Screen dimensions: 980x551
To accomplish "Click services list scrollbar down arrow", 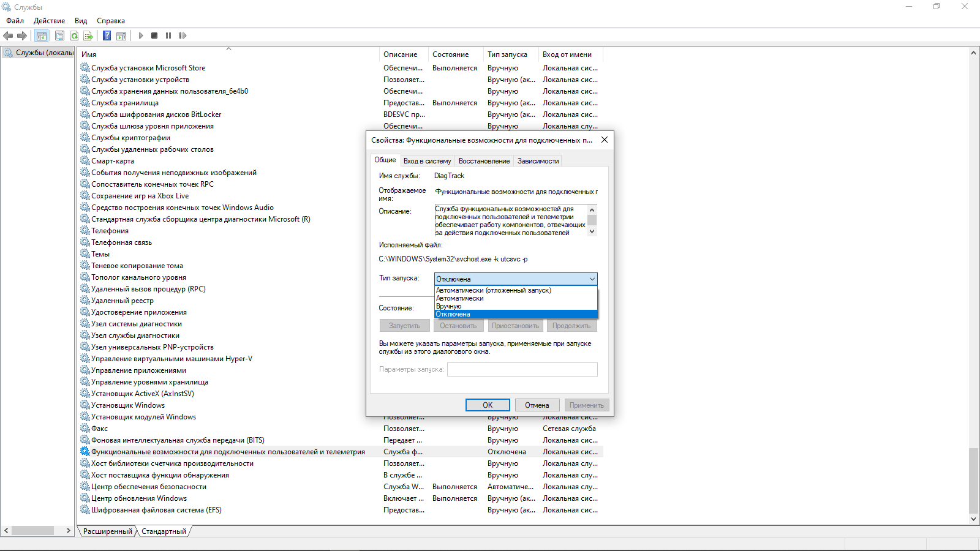I will click(973, 519).
